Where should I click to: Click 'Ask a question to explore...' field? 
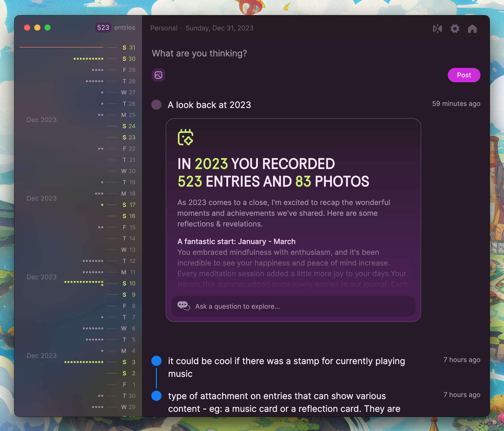coord(238,306)
